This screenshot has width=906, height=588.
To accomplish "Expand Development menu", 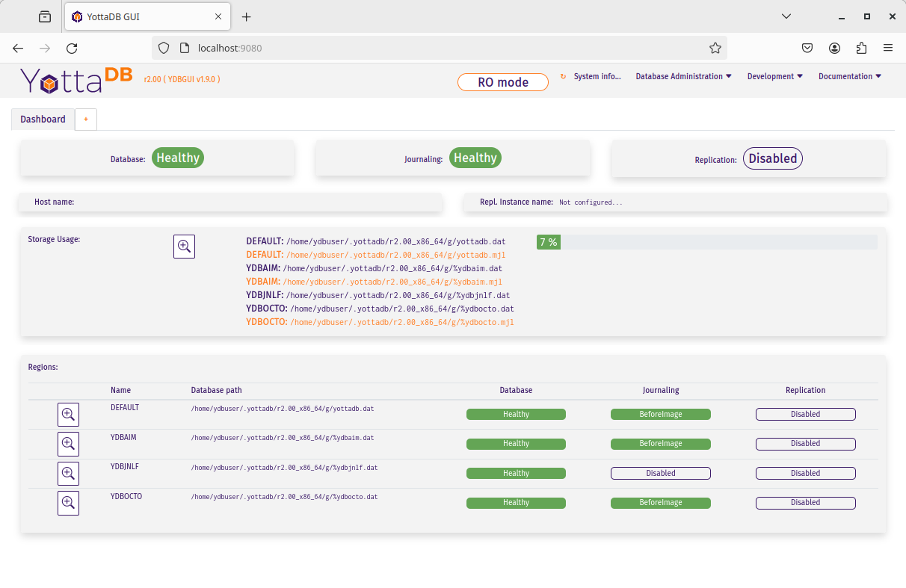I will pos(775,76).
